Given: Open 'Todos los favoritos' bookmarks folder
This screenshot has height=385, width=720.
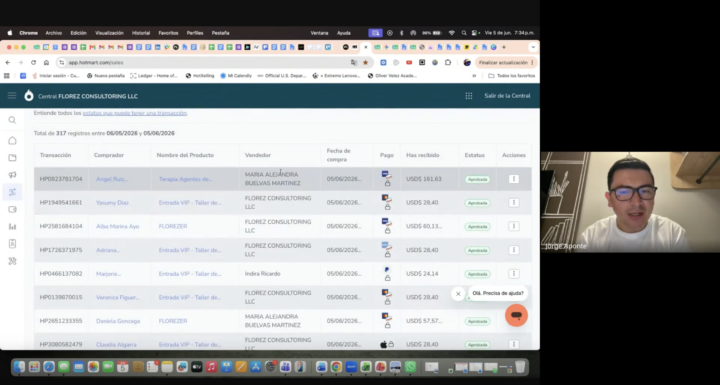Looking at the screenshot, I should coord(512,76).
